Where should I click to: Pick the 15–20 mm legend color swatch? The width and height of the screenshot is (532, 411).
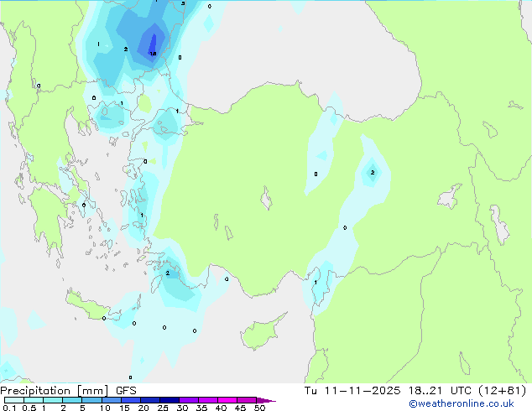tap(131, 400)
